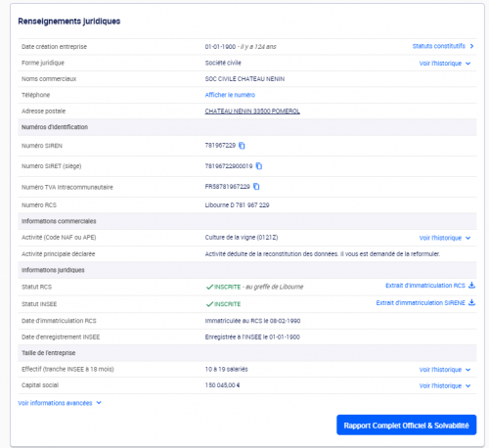Copy the SIRET number with clipboard icon
Viewport: 489px width, 448px height.
(259, 166)
